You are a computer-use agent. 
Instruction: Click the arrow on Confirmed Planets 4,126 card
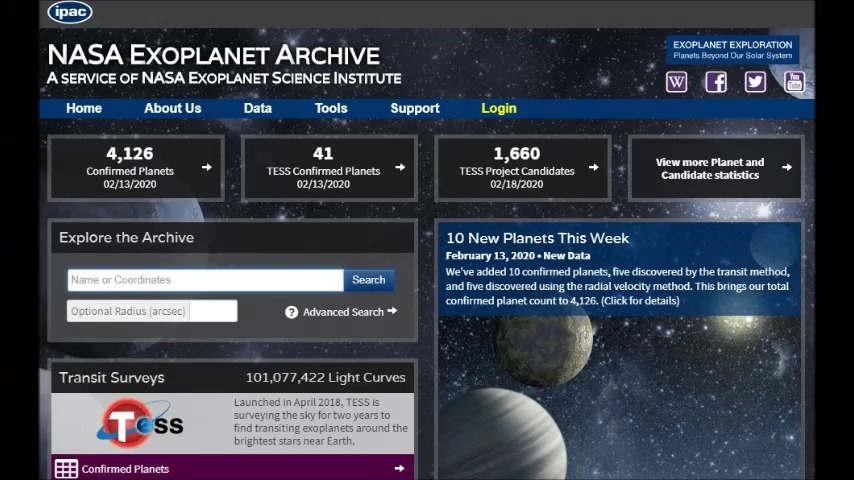(206, 167)
